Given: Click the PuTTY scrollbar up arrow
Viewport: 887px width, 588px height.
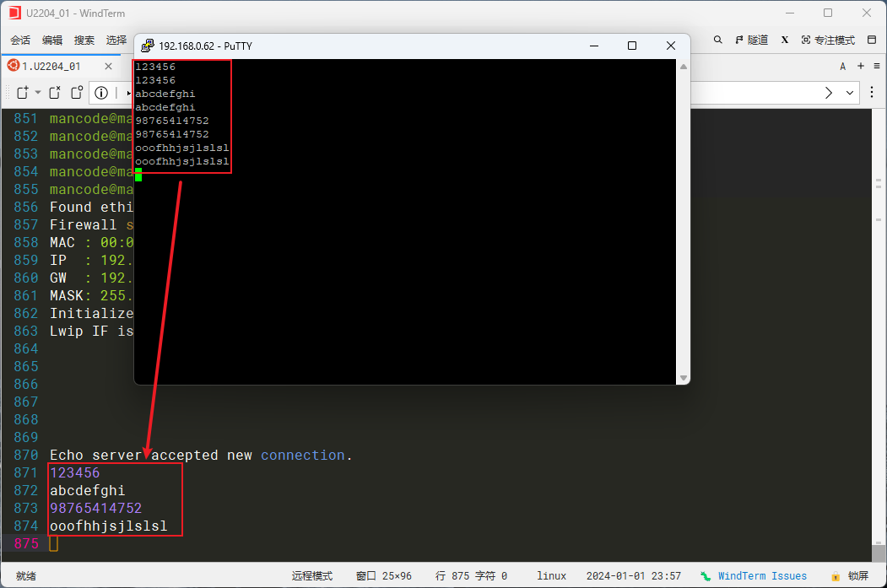Looking at the screenshot, I should point(684,66).
